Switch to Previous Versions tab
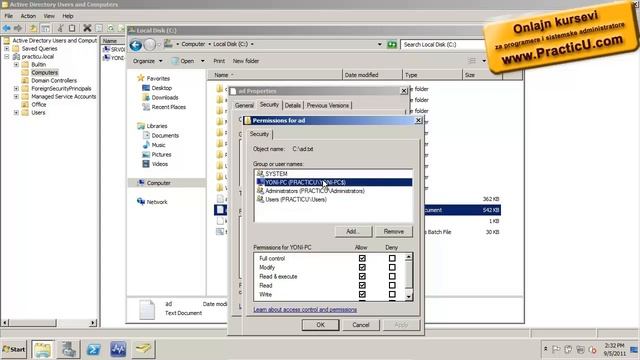 [328, 105]
